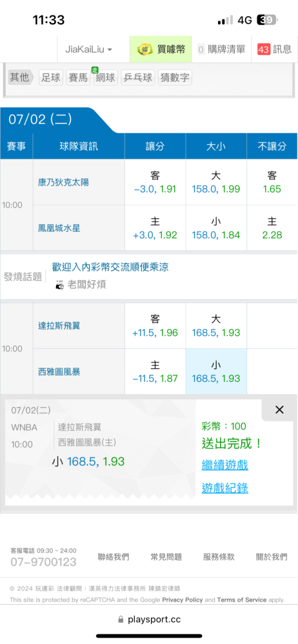Open the 歡迎入內彩幣交流順便乘涼 hot topic link

click(x=110, y=267)
